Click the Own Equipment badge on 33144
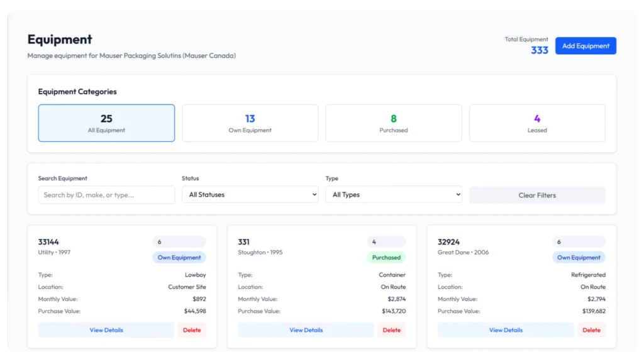The width and height of the screenshot is (644, 362). coord(179,258)
